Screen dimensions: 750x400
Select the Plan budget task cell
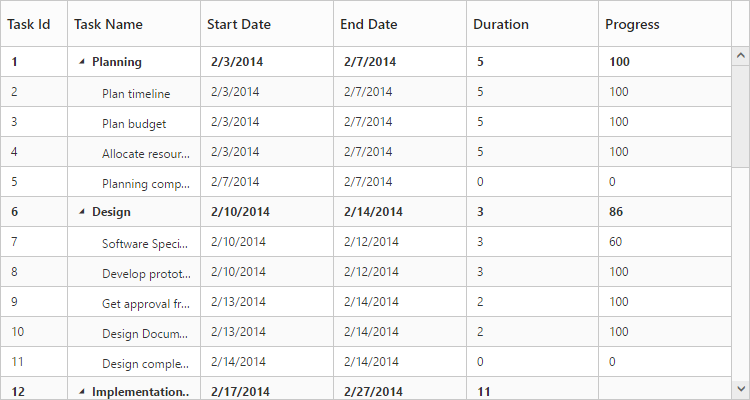pyautogui.click(x=134, y=123)
